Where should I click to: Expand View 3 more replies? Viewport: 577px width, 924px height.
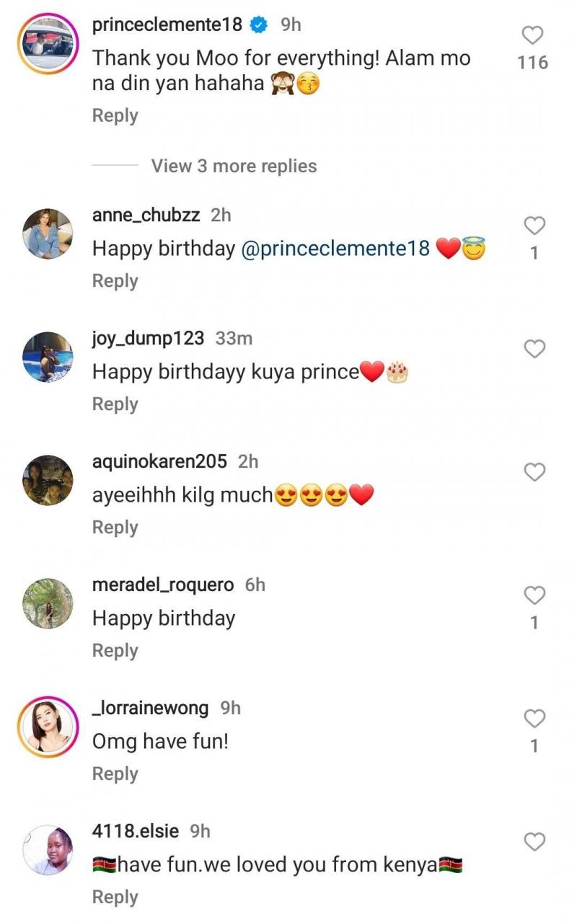[234, 166]
